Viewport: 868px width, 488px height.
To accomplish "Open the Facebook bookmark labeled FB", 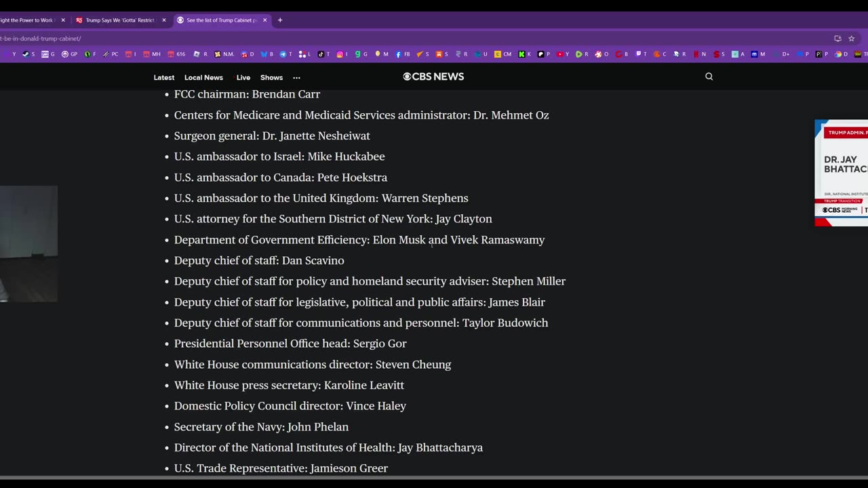I will point(403,54).
